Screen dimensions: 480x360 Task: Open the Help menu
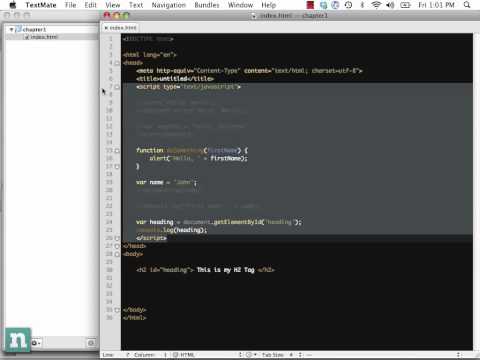click(269, 5)
